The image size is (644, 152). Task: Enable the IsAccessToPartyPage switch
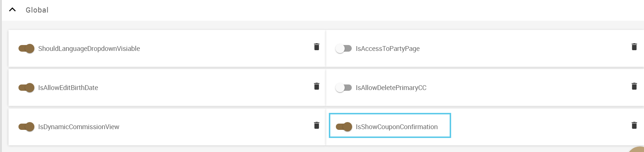click(344, 49)
